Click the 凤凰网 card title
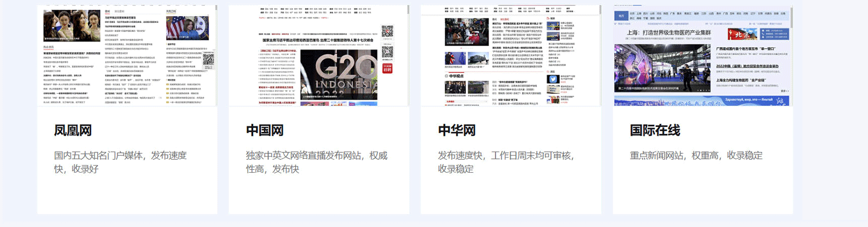The width and height of the screenshot is (868, 227). click(x=73, y=131)
